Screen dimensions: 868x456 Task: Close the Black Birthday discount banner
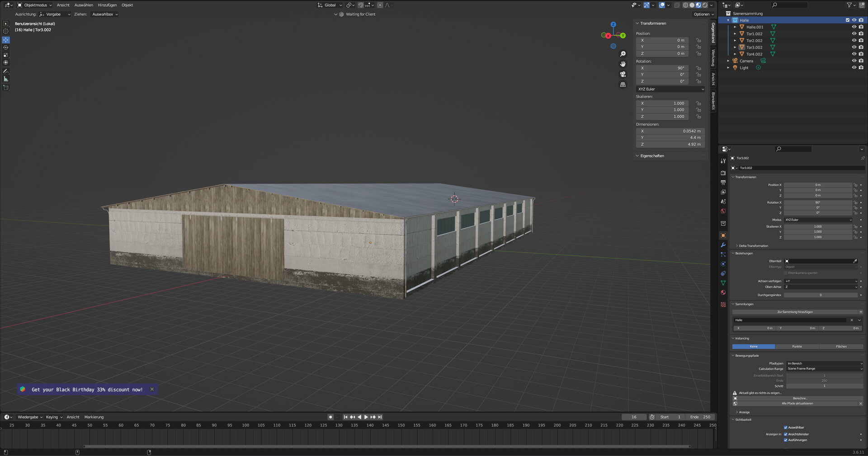click(x=152, y=389)
